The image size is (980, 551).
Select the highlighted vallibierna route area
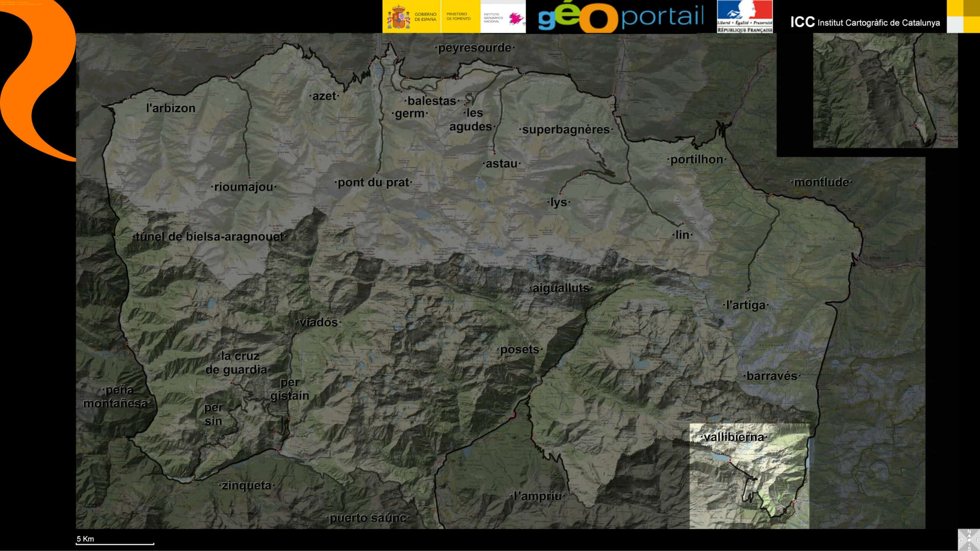tap(749, 476)
